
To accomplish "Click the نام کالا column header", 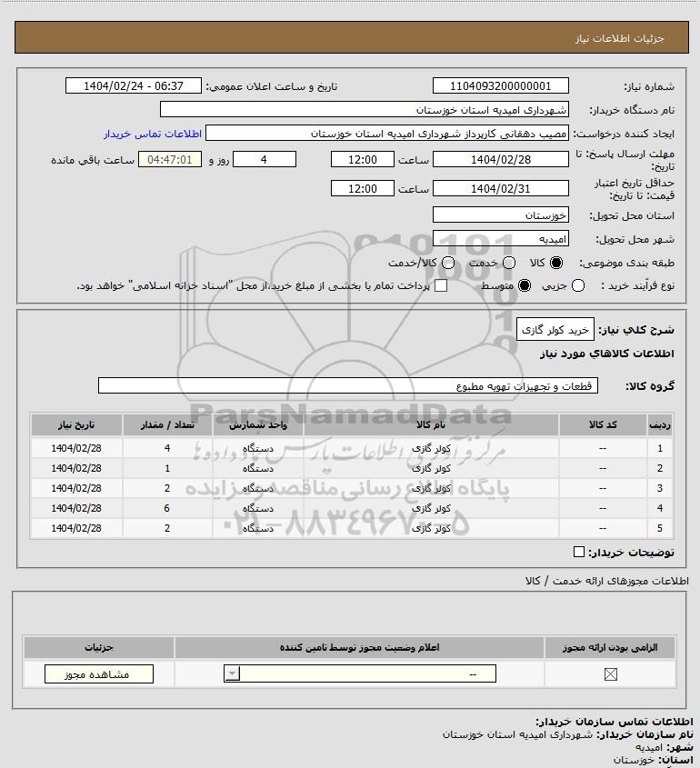I will pyautogui.click(x=431, y=424).
